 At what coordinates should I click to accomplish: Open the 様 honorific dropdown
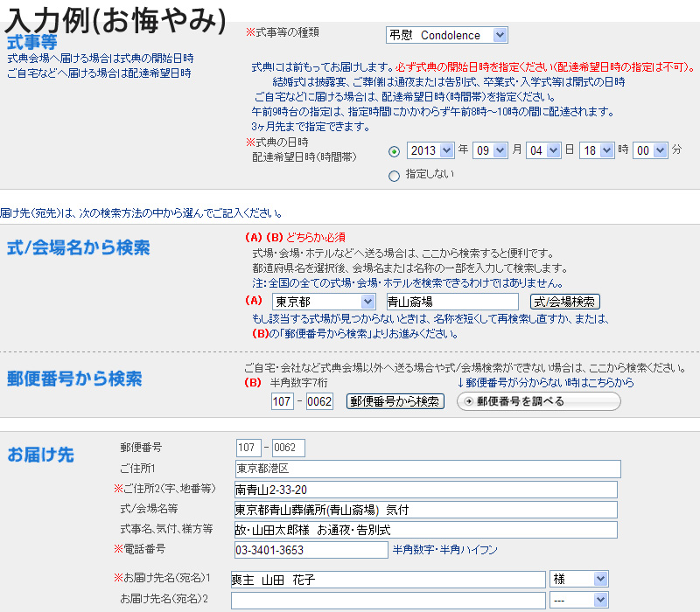[x=578, y=580]
